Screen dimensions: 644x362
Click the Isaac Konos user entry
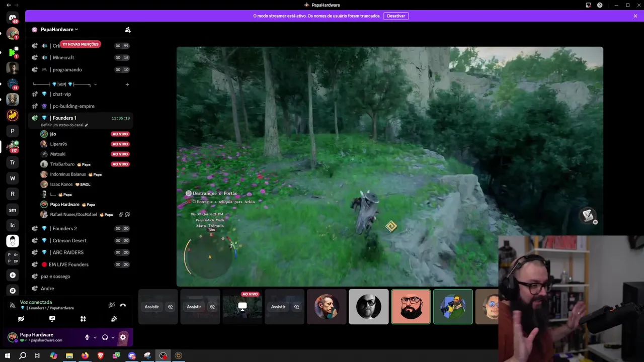point(85,185)
